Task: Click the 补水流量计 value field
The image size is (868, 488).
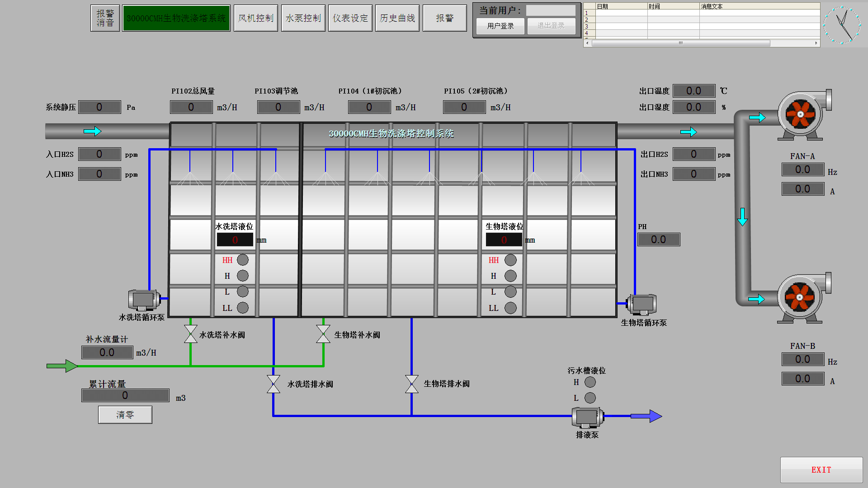Action: point(107,352)
